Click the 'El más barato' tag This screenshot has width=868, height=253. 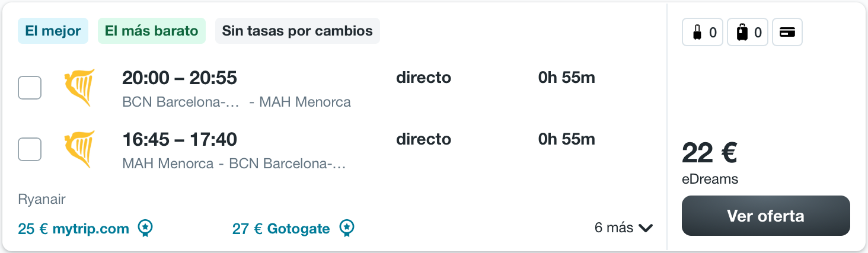pyautogui.click(x=152, y=31)
